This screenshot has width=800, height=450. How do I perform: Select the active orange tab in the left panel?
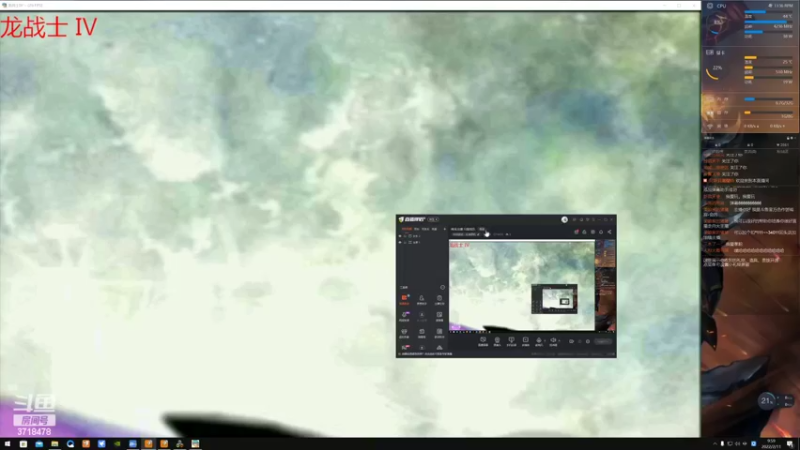(407, 229)
